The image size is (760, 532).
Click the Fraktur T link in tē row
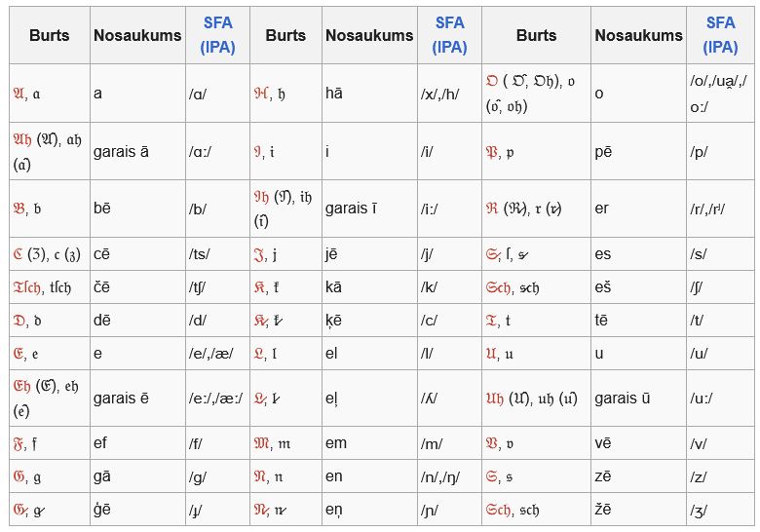coord(492,320)
